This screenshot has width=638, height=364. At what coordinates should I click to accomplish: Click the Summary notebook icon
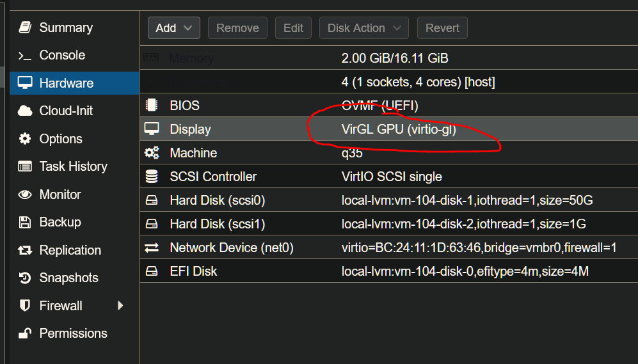[25, 28]
